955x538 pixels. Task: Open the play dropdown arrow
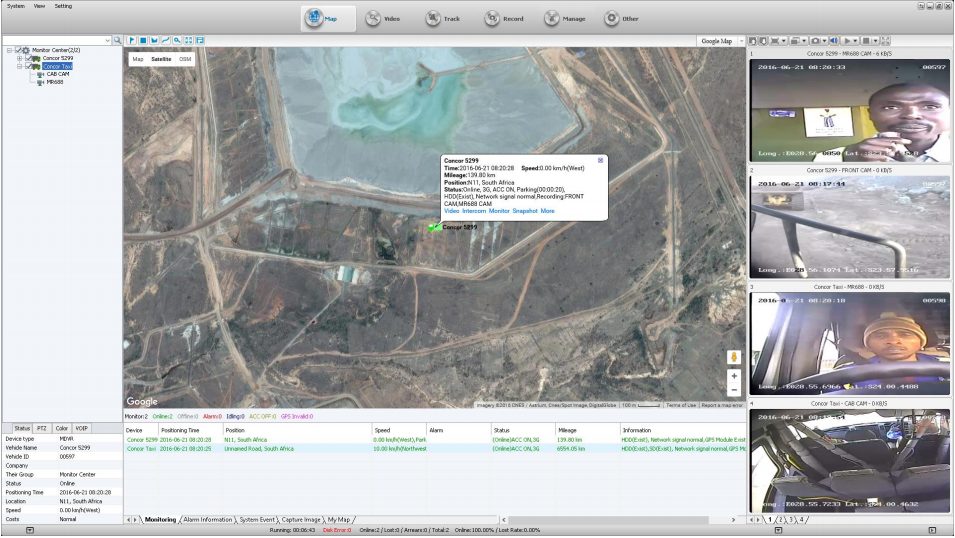(x=855, y=41)
